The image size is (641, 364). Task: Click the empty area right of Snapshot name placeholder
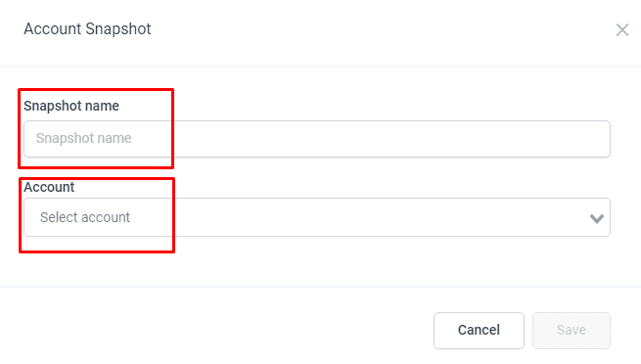point(368,139)
